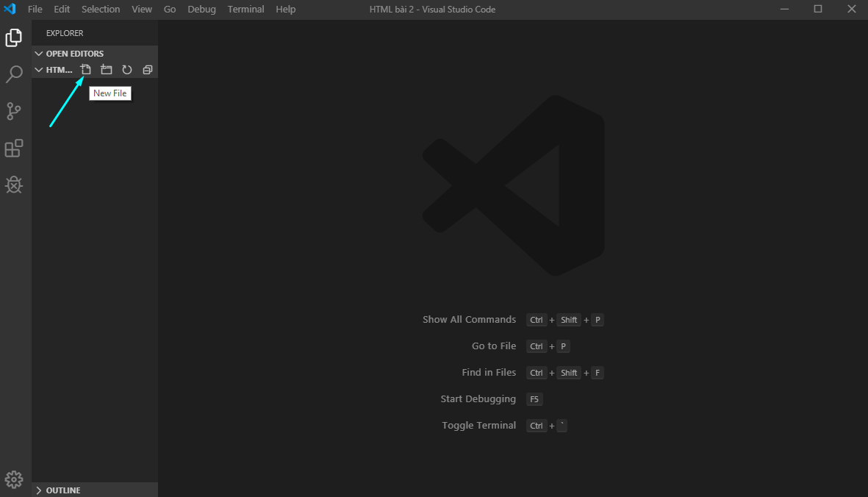Open the Go menu

tap(170, 10)
